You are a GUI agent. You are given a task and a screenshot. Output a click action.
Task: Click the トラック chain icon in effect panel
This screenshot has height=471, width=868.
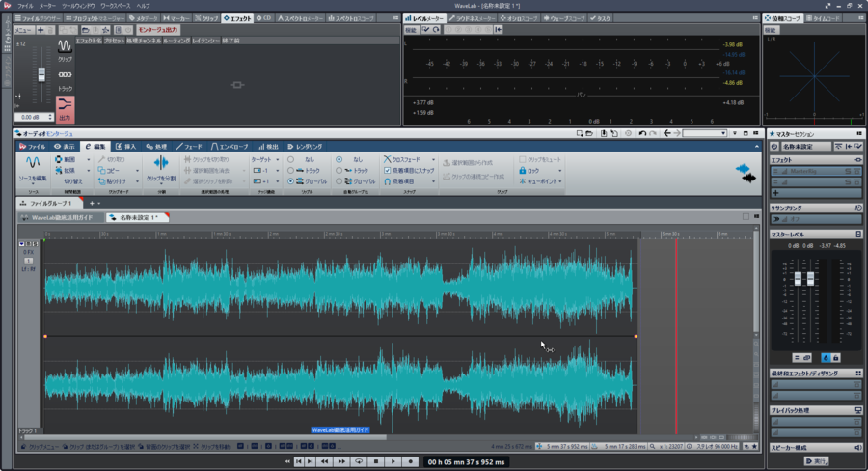[65, 75]
